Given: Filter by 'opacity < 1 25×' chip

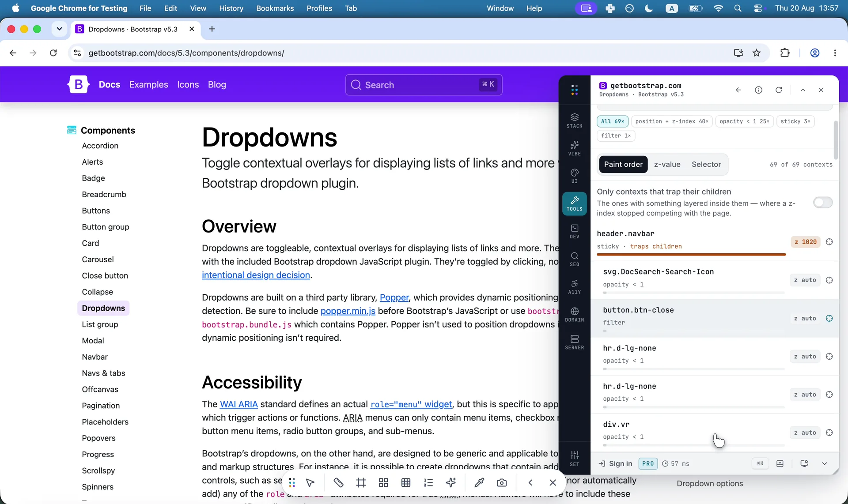Looking at the screenshot, I should pos(745,121).
